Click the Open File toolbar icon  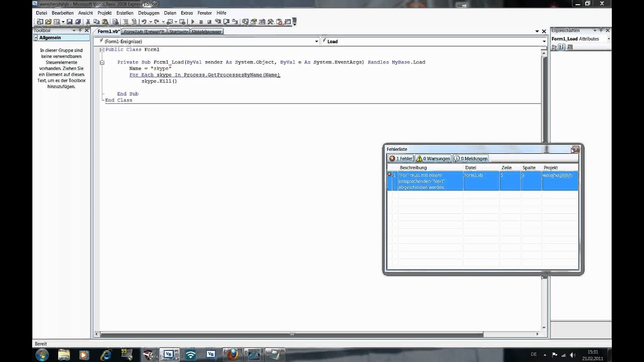pos(48,22)
